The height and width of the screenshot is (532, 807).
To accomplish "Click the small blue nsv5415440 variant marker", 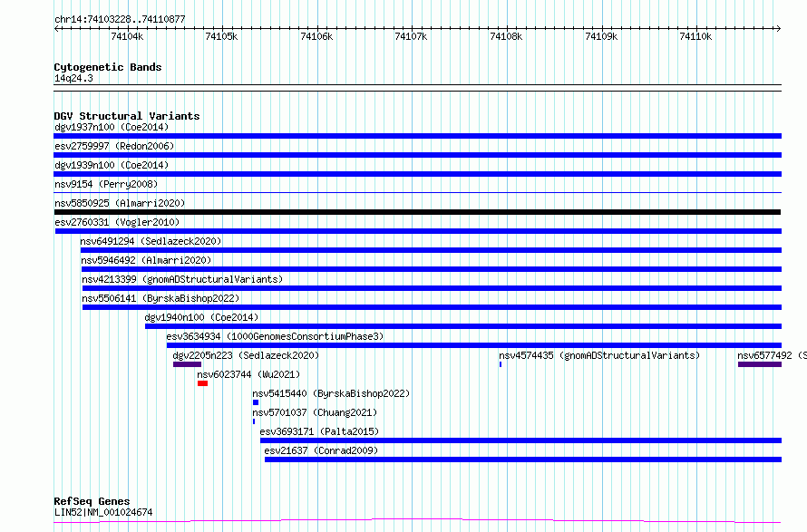I will [256, 402].
